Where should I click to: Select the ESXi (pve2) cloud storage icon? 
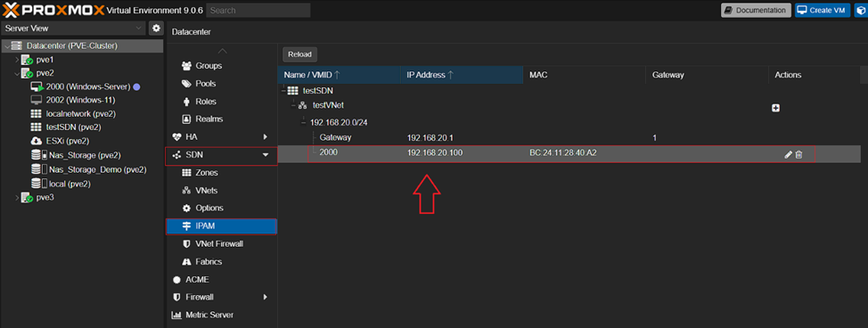[x=37, y=141]
